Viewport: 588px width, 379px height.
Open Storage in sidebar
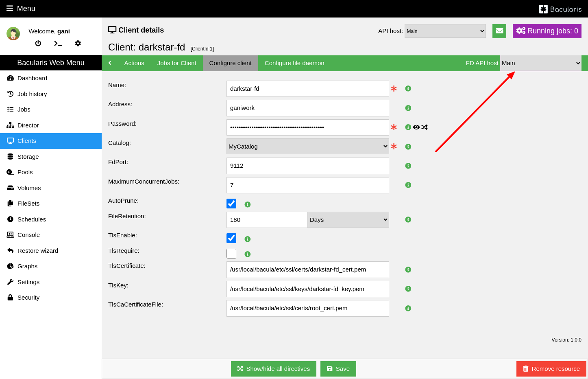point(51,157)
